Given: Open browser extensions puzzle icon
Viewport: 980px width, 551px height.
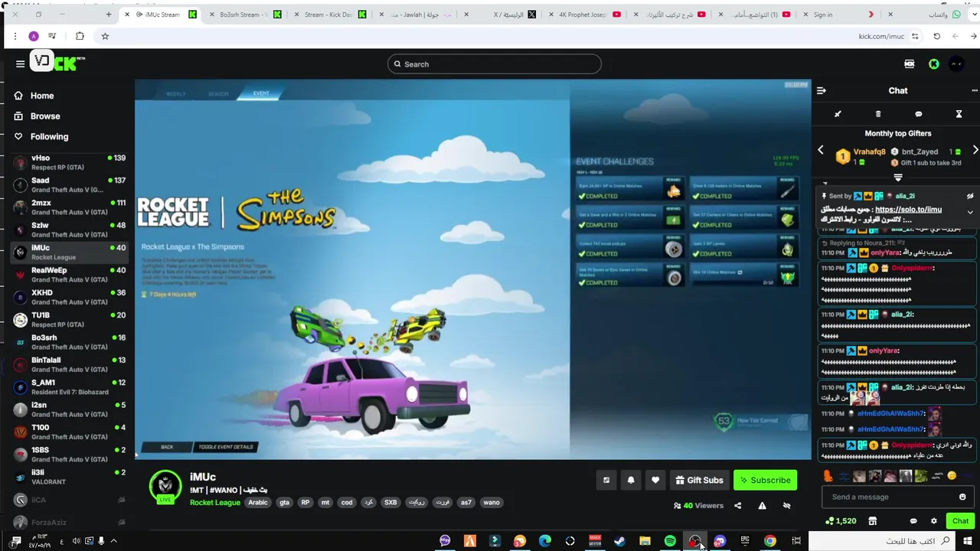Looking at the screenshot, I should click(80, 36).
